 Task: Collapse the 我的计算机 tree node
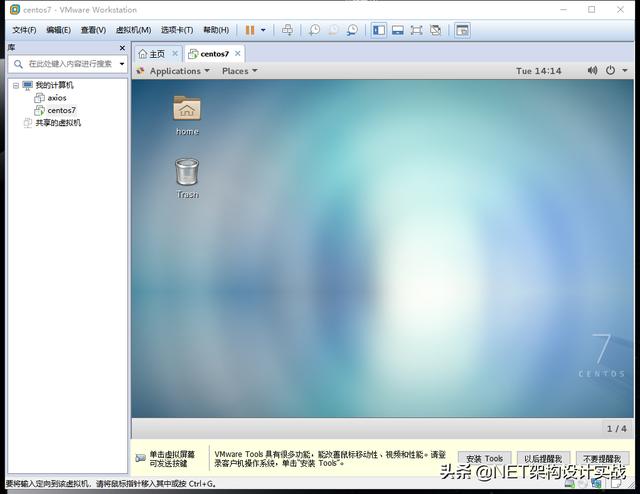pos(16,85)
